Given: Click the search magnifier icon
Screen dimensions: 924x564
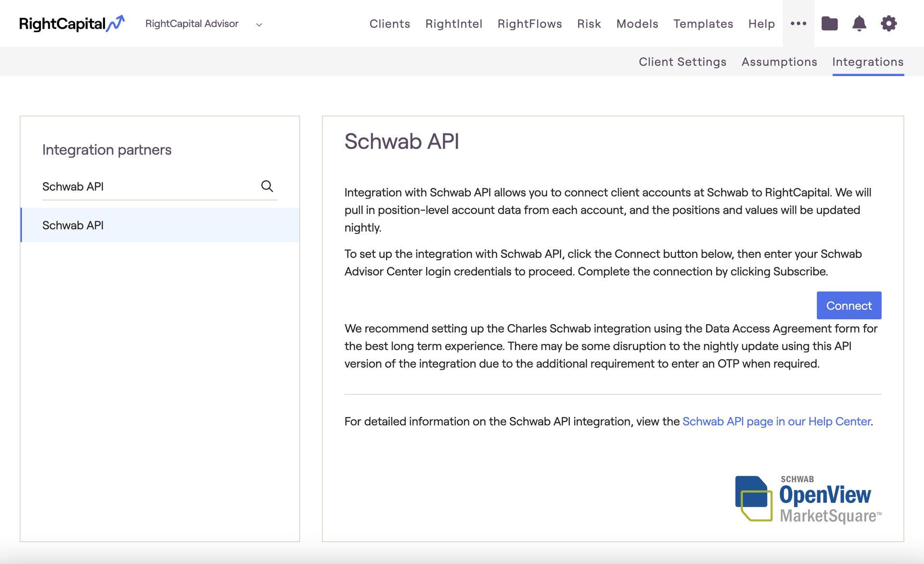Looking at the screenshot, I should 267,186.
